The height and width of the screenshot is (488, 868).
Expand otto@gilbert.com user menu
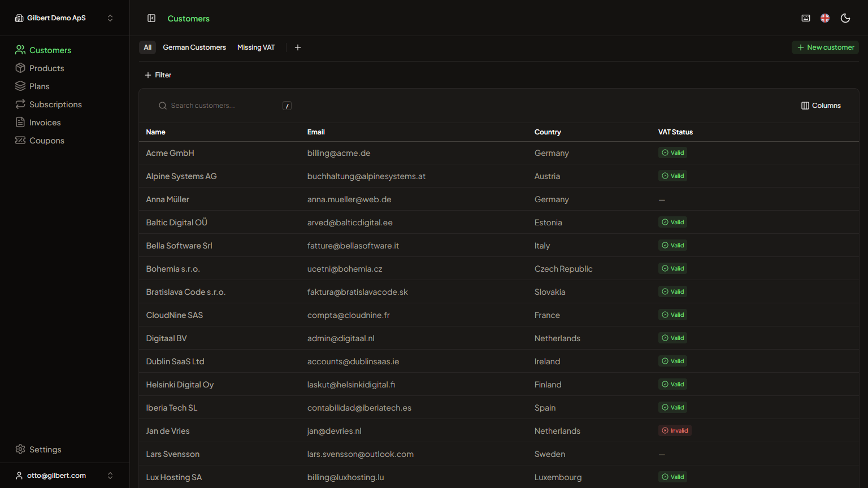click(x=64, y=476)
